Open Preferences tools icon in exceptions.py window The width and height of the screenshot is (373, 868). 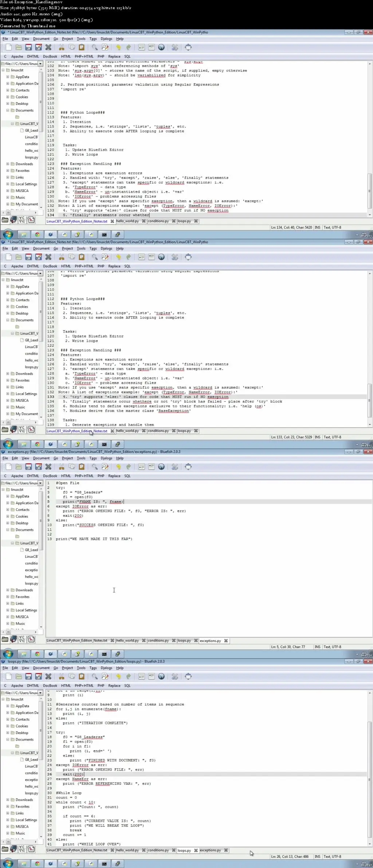coord(175,466)
